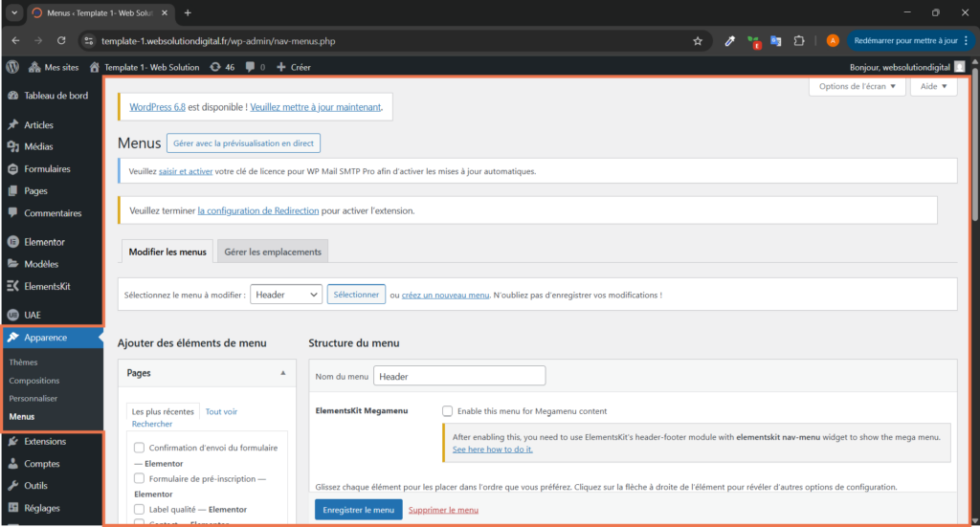Open the browser extensions puzzle icon
Viewport: 980px width, 527px height.
(800, 41)
